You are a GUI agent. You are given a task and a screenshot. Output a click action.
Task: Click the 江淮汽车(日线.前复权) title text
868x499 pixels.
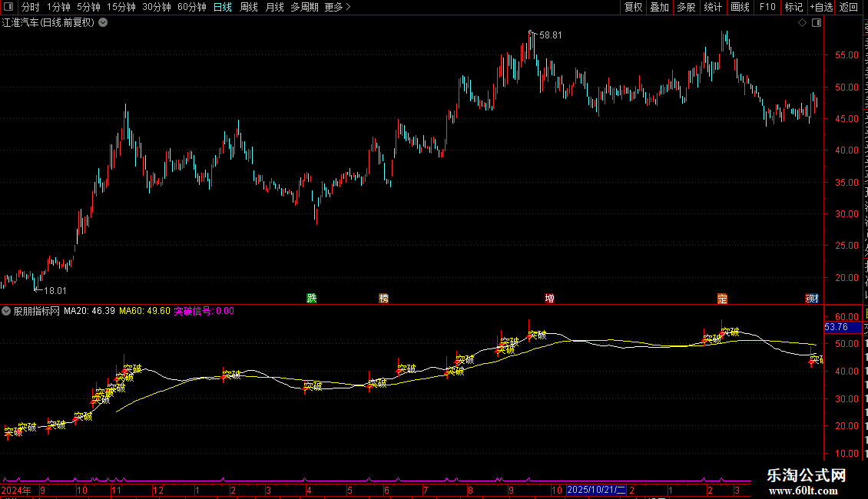coord(48,23)
